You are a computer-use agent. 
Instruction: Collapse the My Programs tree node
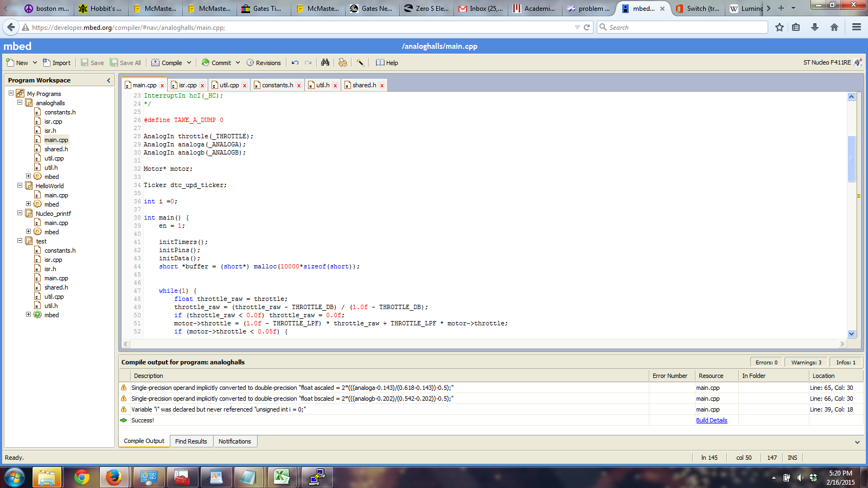coord(11,93)
